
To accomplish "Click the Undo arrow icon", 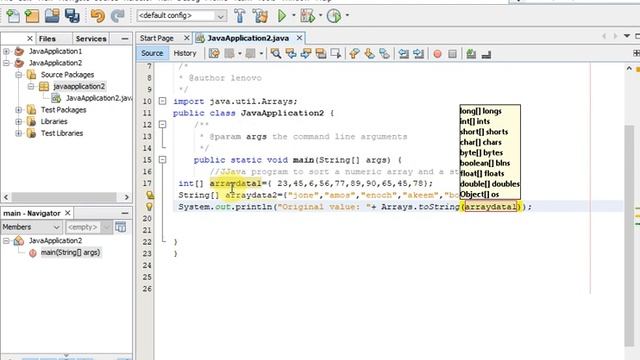I will 98,16.
